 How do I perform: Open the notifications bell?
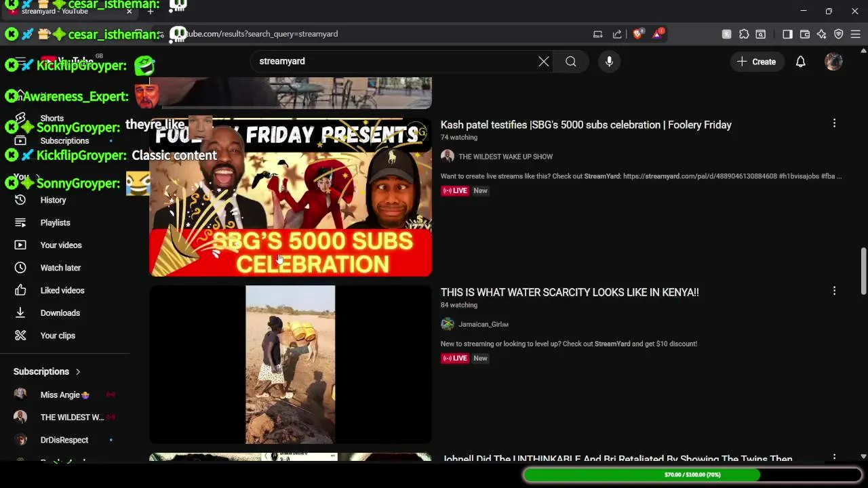800,62
